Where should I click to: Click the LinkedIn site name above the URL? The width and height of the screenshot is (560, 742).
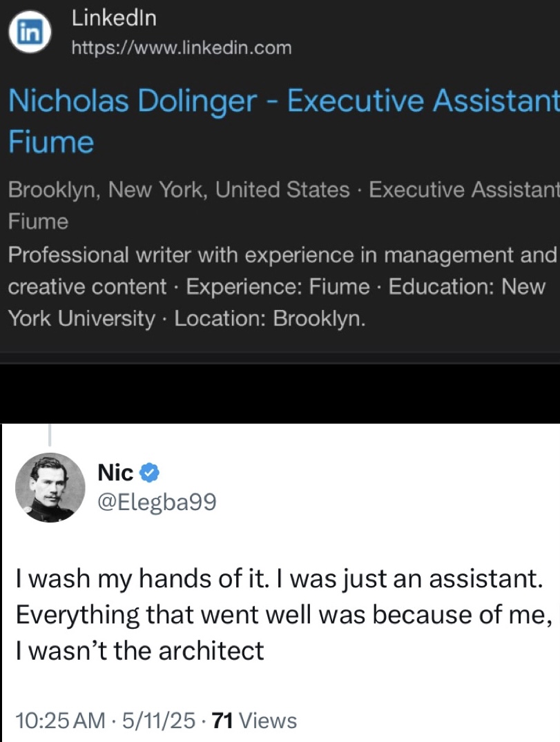coord(114,18)
